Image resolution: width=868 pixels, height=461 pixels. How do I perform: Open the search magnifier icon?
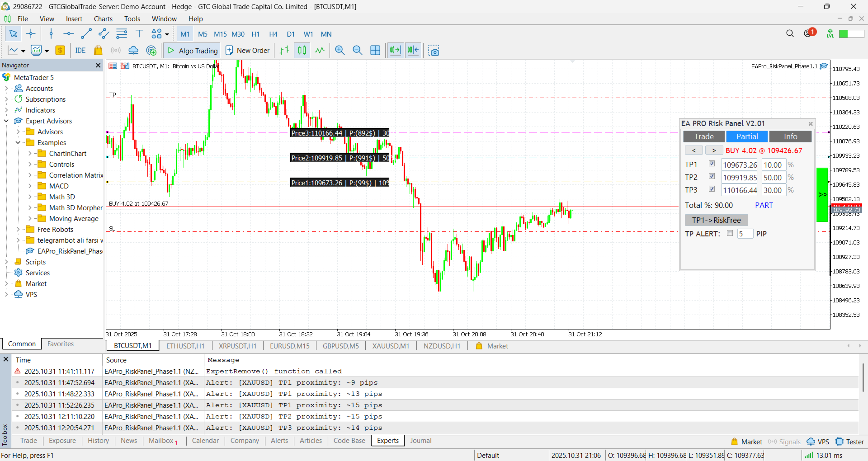click(790, 33)
